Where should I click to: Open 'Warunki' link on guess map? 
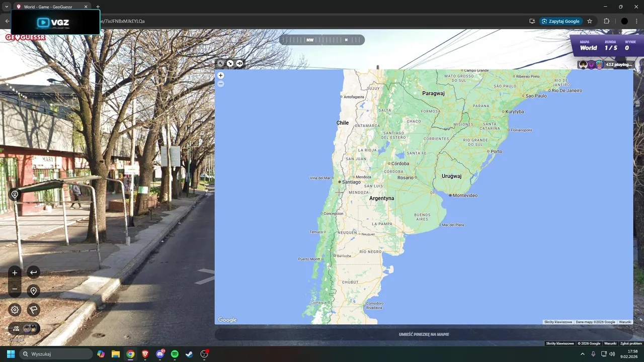[625, 322]
